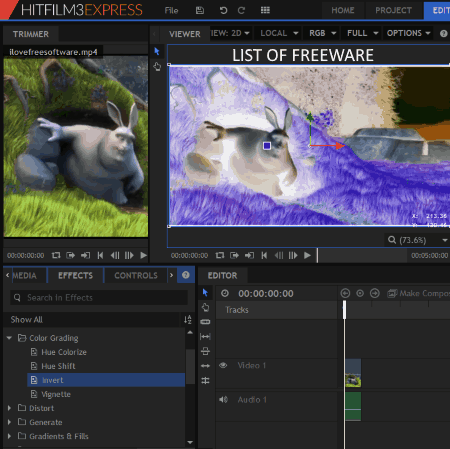This screenshot has height=449, width=450.
Task: Step back one frame in viewer
Action: coord(279,255)
